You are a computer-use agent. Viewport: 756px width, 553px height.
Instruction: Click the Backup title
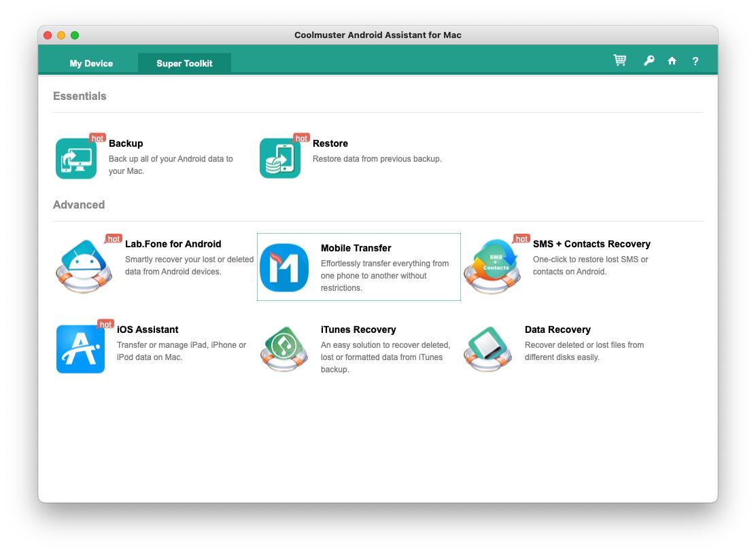126,143
